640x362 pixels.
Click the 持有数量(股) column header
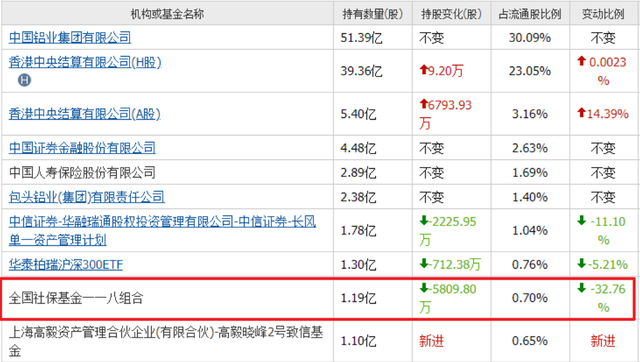(373, 14)
